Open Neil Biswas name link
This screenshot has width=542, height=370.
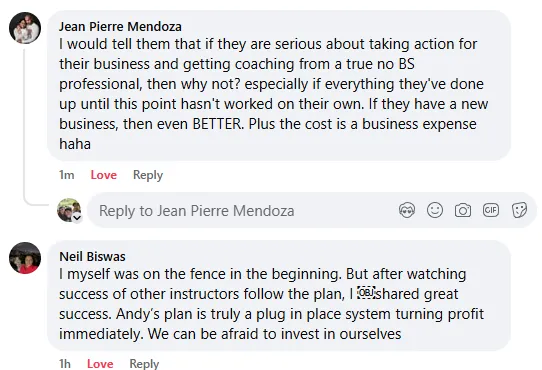[92, 257]
